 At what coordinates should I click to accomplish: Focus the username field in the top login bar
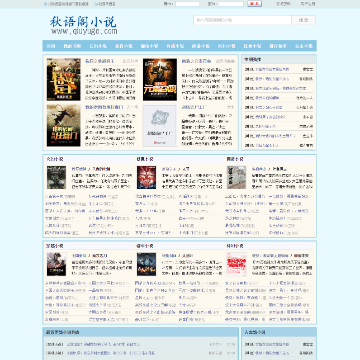(187, 4)
